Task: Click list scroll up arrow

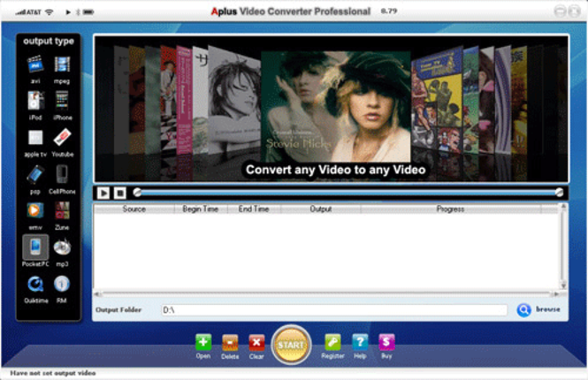Action: 563,207
